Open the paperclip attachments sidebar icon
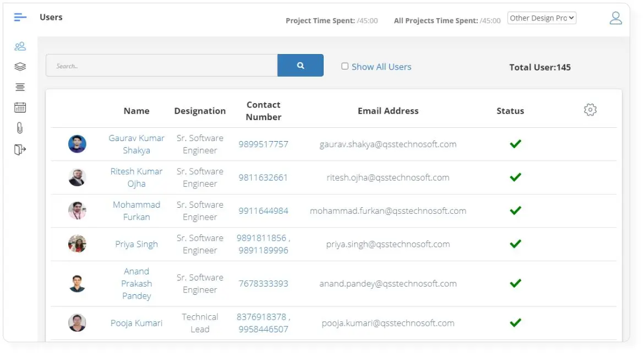This screenshot has width=644, height=356. [20, 128]
